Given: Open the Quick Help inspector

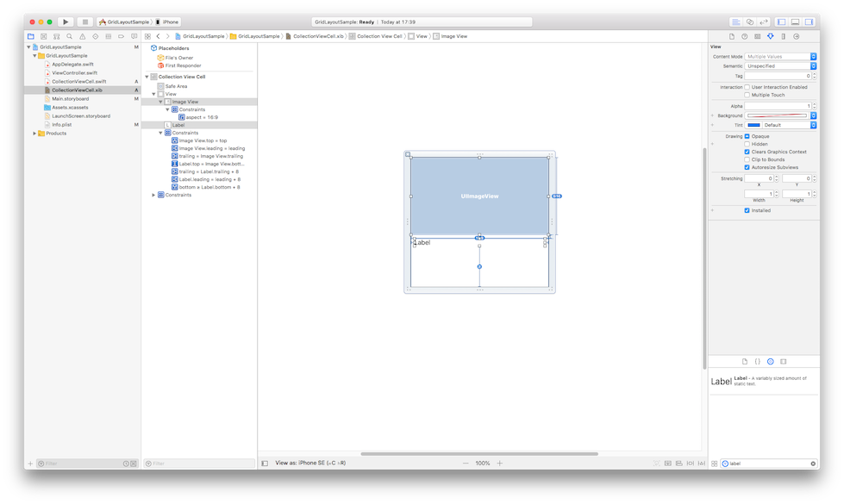Looking at the screenshot, I should 744,36.
